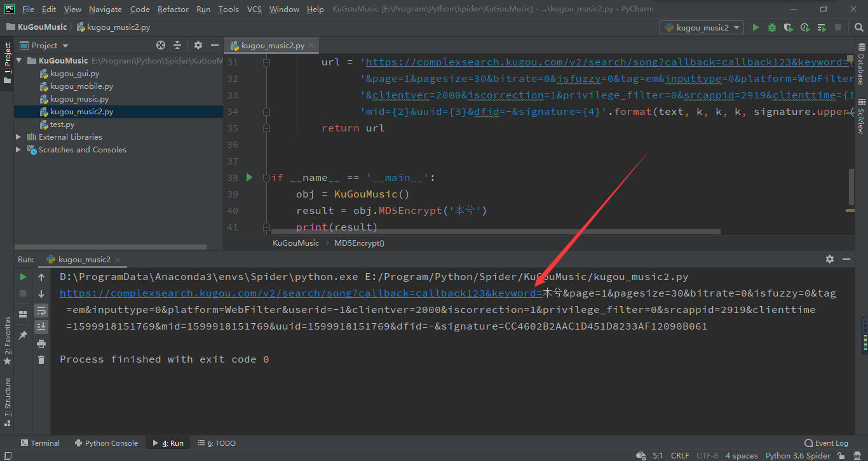Image resolution: width=868 pixels, height=461 pixels.
Task: Toggle scroll to end of console
Action: (x=41, y=326)
